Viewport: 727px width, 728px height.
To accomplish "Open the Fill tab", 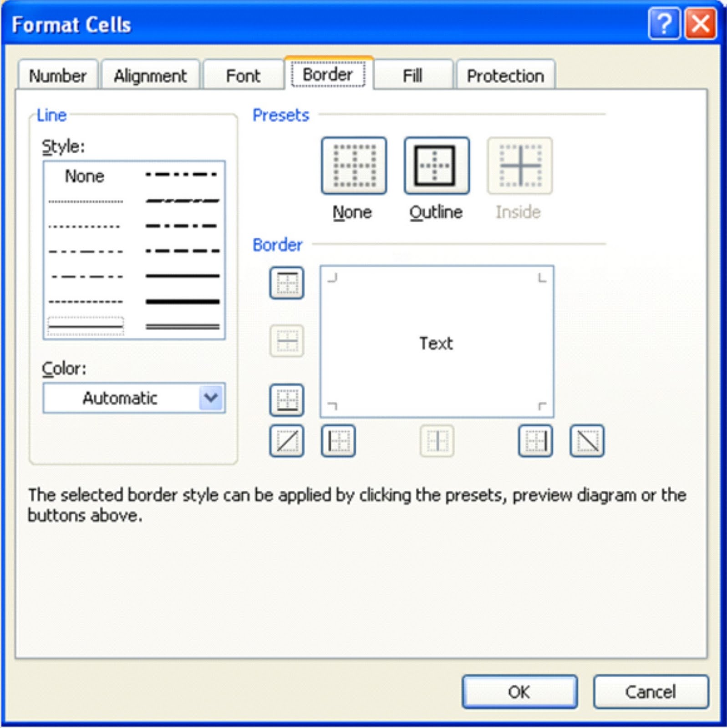I will pyautogui.click(x=412, y=76).
